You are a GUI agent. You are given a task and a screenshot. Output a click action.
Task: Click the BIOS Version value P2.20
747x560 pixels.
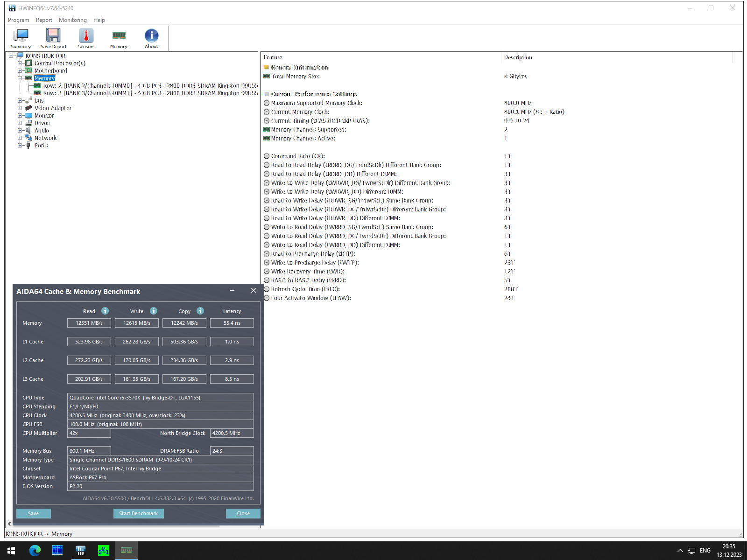pyautogui.click(x=161, y=486)
